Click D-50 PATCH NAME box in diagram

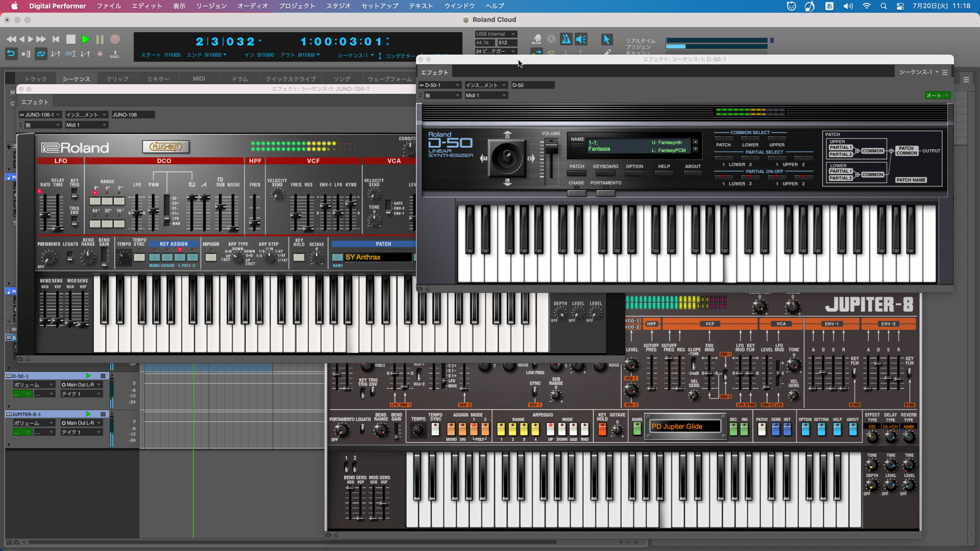tap(911, 180)
